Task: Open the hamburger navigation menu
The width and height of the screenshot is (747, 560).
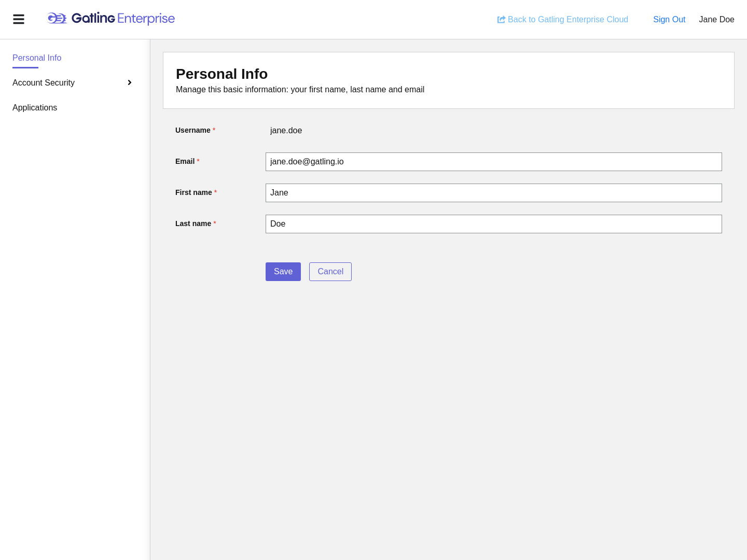Action: click(19, 19)
